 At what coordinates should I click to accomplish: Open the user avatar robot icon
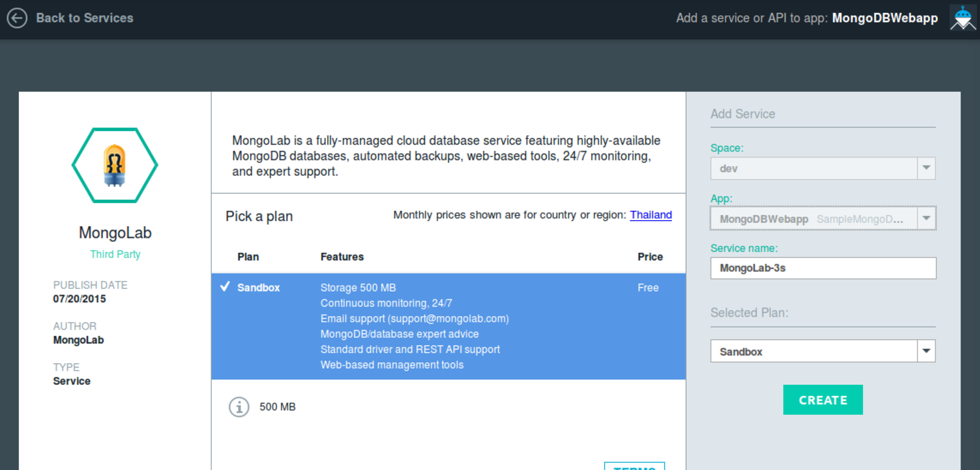tap(963, 18)
